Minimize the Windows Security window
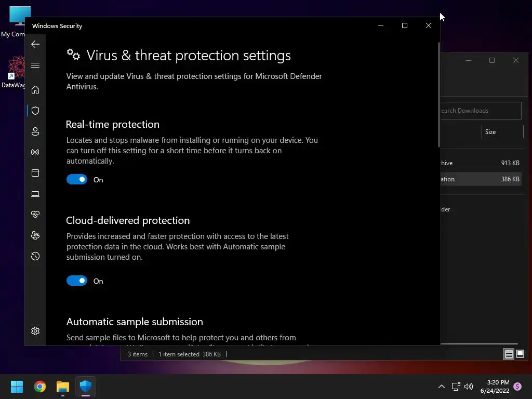Viewport: 532px width, 399px height. pos(381,25)
